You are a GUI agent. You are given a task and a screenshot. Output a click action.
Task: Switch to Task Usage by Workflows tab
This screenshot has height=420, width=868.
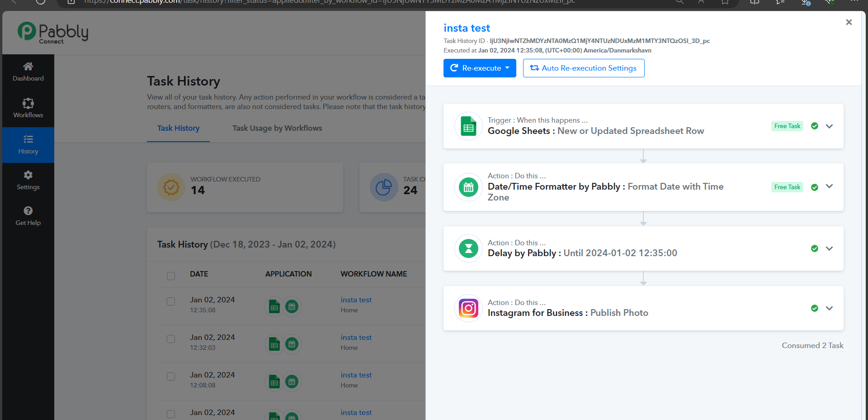coord(277,128)
